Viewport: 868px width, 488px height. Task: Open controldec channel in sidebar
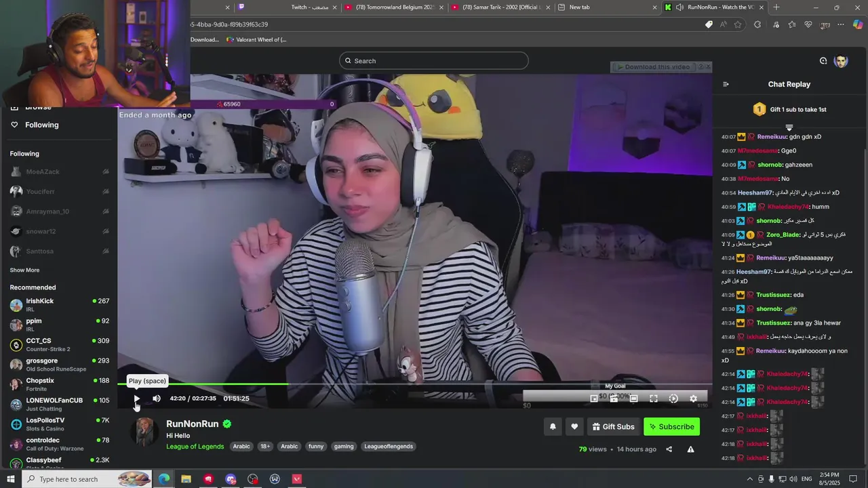pos(59,444)
